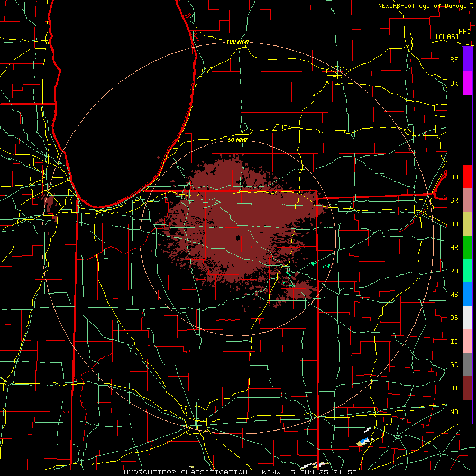476x476 pixels.
Task: Click the WS legend label
Action: 454,295
